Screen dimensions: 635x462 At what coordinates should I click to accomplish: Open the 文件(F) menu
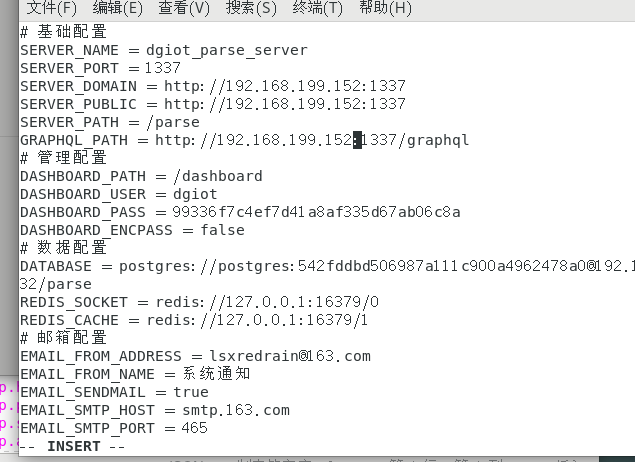51,8
